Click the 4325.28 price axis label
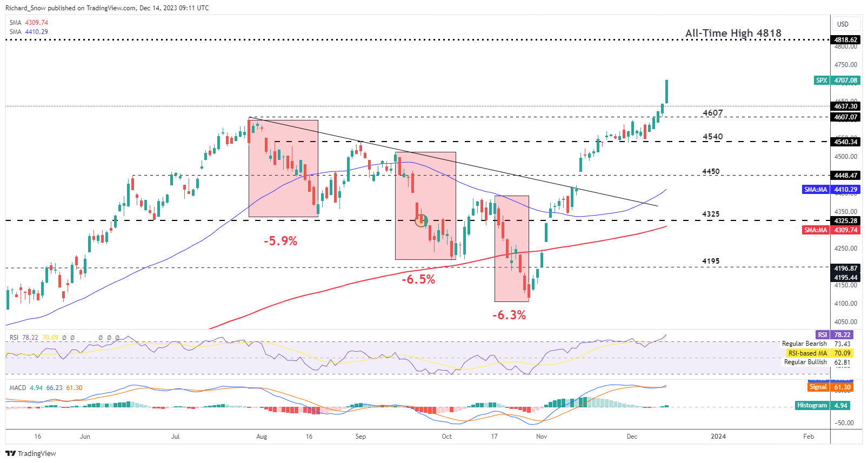Image resolution: width=868 pixels, height=463 pixels. (845, 221)
